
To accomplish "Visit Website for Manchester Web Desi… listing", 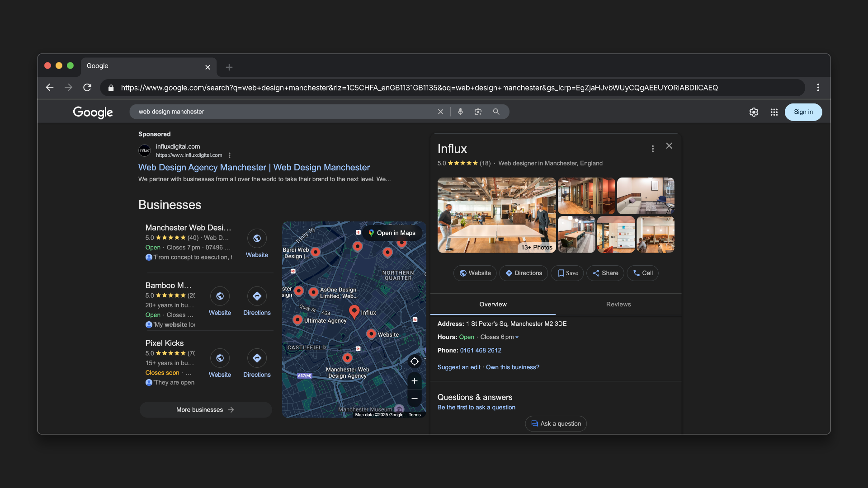I will point(257,244).
